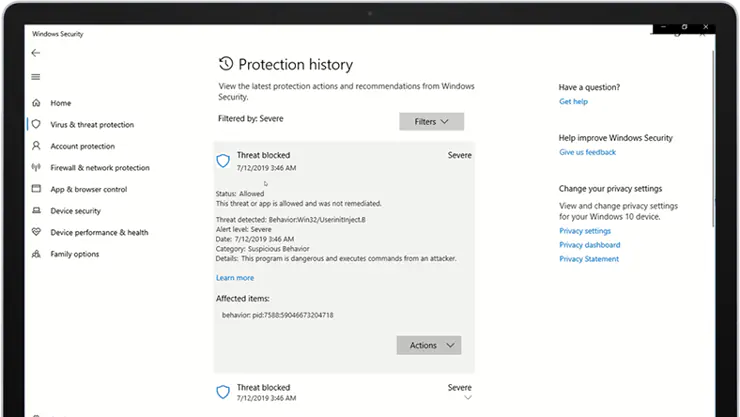Open the Actions dropdown button
Viewport: 740px width, 417px height.
[x=429, y=345]
